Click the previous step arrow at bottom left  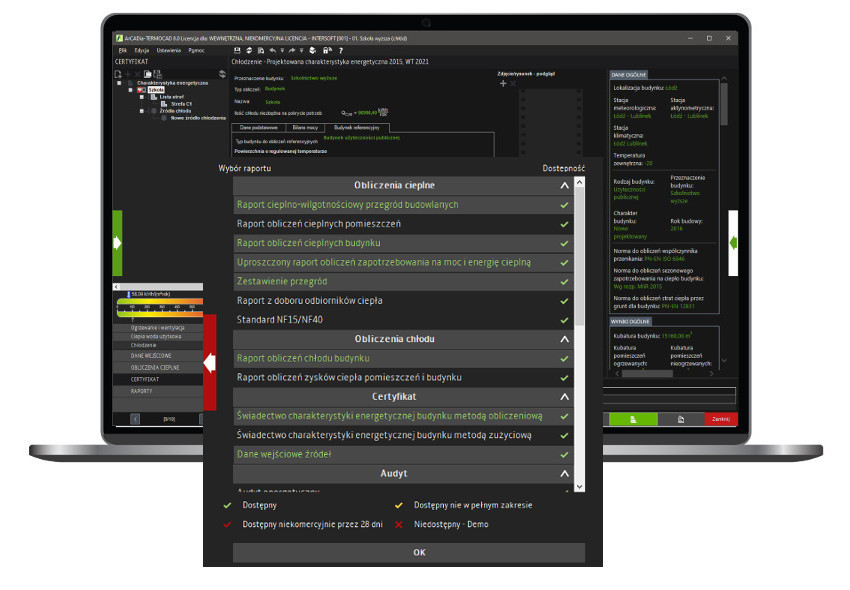[136, 419]
